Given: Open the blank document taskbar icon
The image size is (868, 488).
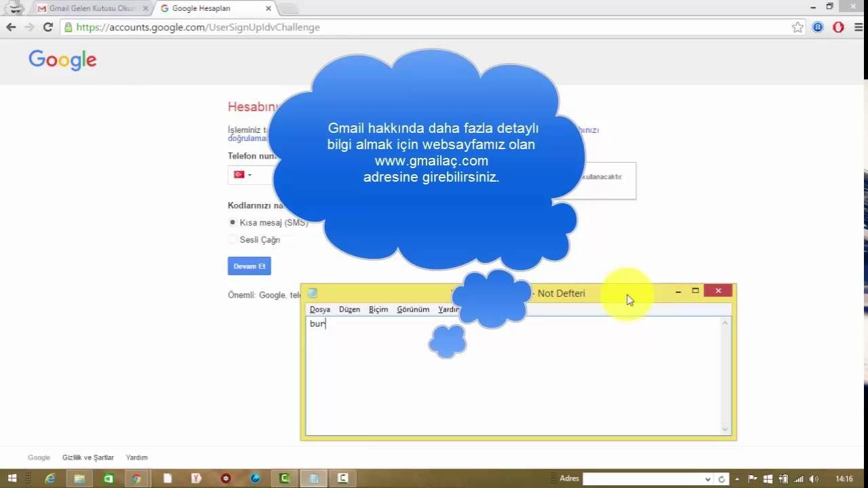Looking at the screenshot, I should pos(167,479).
